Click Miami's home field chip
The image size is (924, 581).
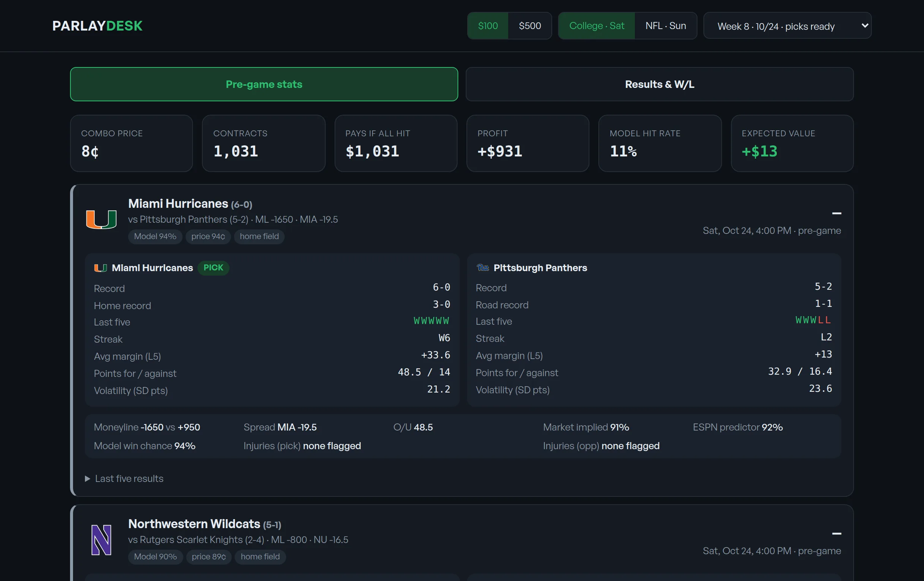pos(259,236)
